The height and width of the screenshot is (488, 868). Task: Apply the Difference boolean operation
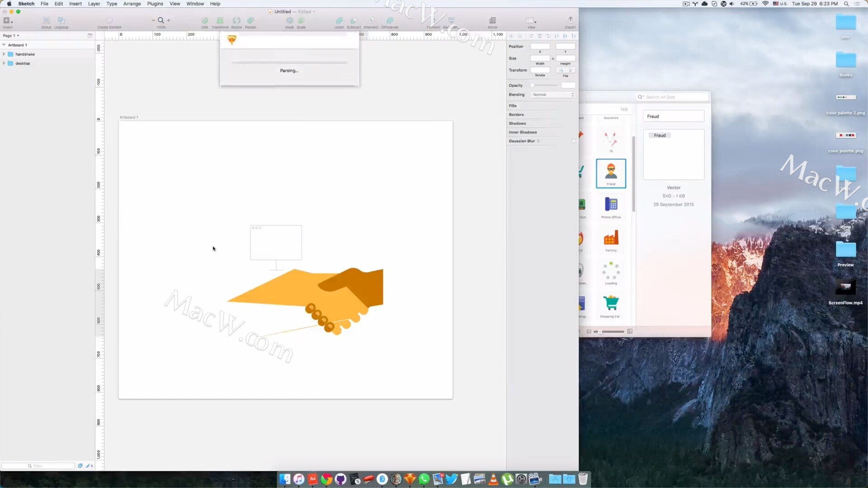390,22
